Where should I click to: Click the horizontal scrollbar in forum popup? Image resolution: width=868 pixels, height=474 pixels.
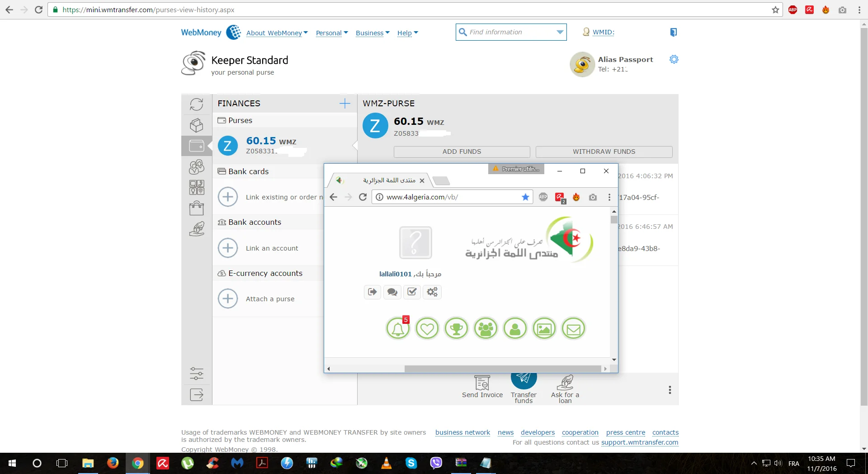point(502,369)
